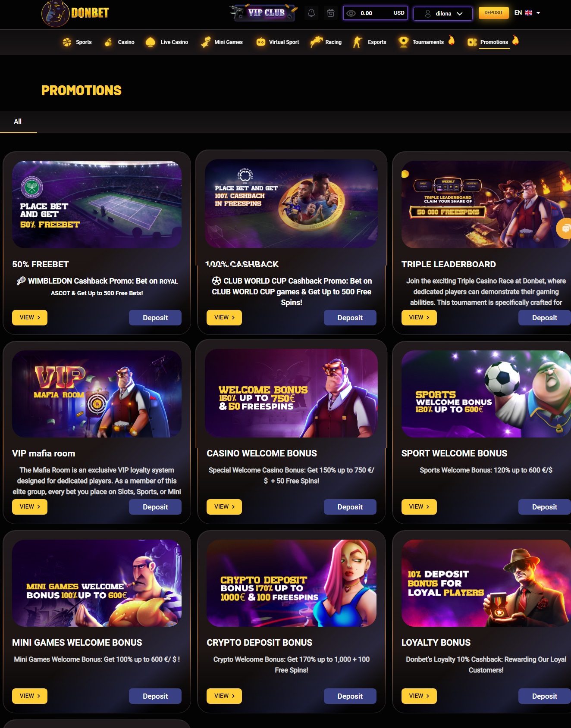This screenshot has height=728, width=571.
Task: Click the Sports basketball icon
Action: click(x=67, y=42)
